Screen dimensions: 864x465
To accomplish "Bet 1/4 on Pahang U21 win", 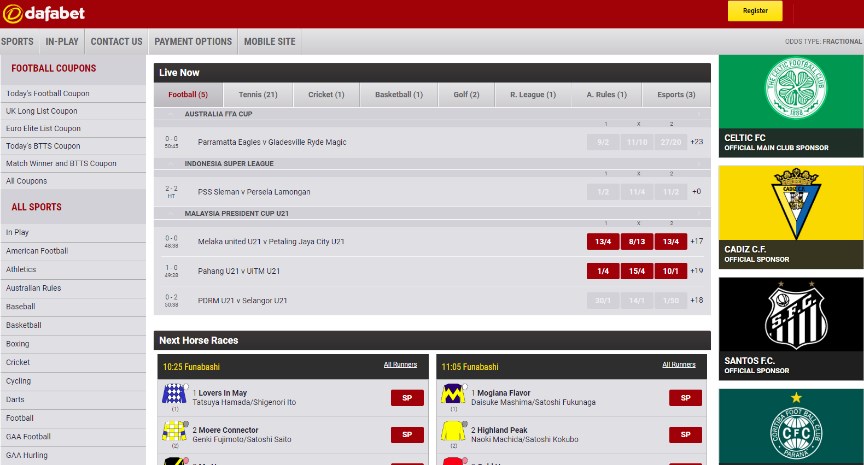I will pos(603,271).
